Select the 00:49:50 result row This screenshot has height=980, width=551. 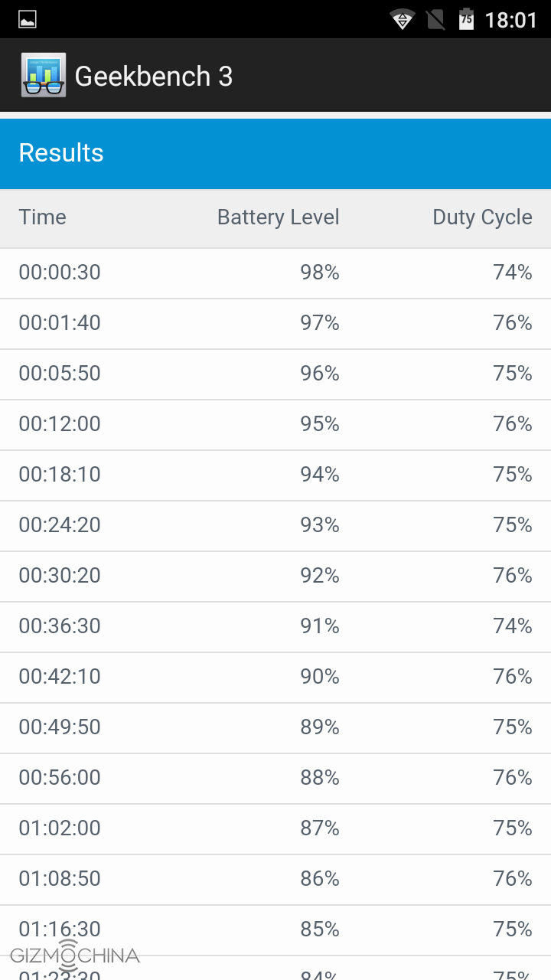click(x=275, y=727)
